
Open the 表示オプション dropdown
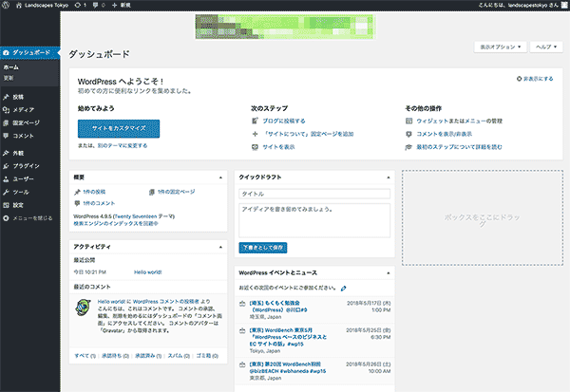(501, 47)
